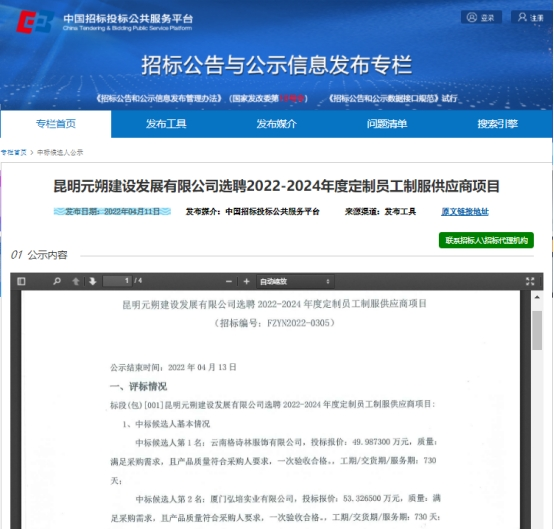Click the platform logo at top left

pos(35,21)
